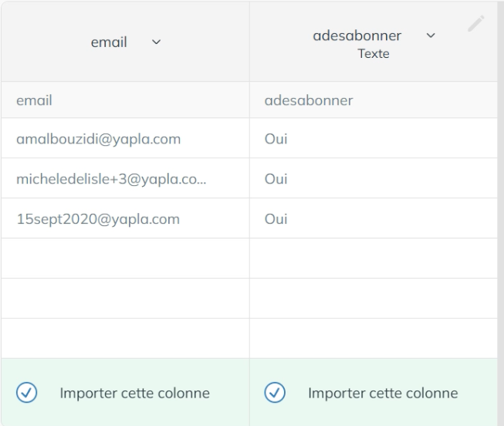This screenshot has height=426, width=504.
Task: Click the 'email' header row cell
Action: tap(125, 100)
